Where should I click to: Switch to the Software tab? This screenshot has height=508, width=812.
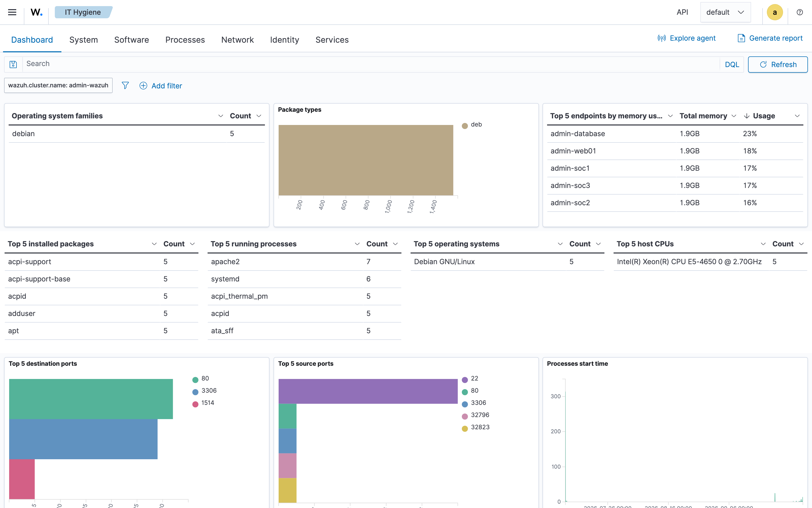pos(131,40)
